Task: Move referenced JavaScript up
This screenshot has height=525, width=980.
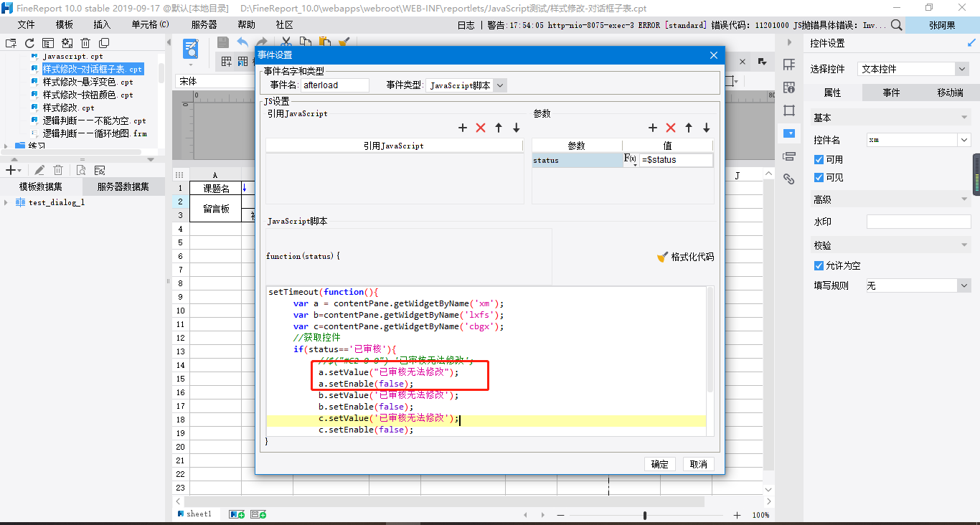Action: coord(499,128)
